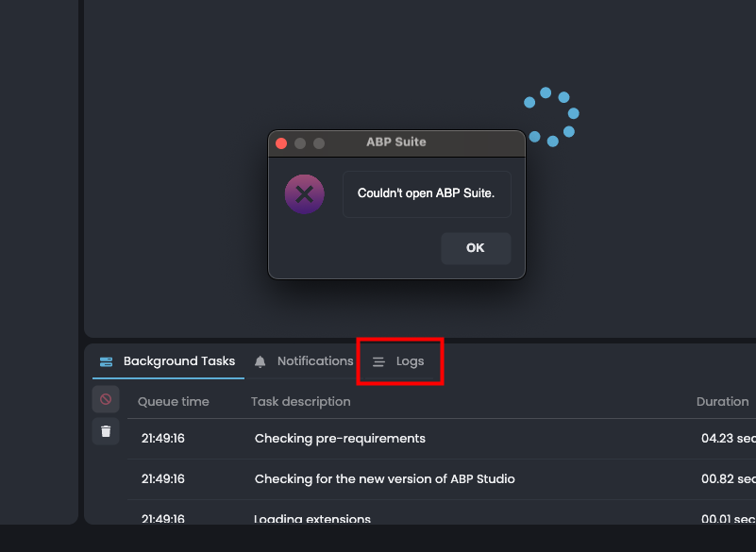
Task: Click the Task description column header
Action: [300, 402]
